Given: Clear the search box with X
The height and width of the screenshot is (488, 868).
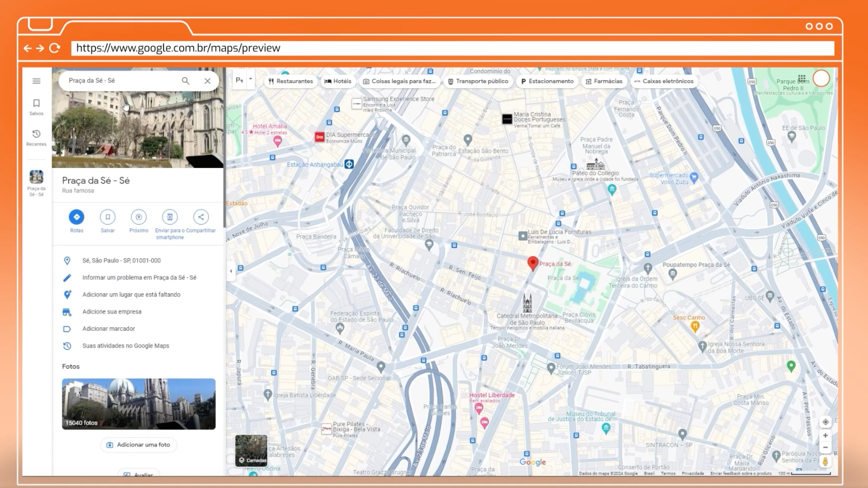Looking at the screenshot, I should 207,81.
